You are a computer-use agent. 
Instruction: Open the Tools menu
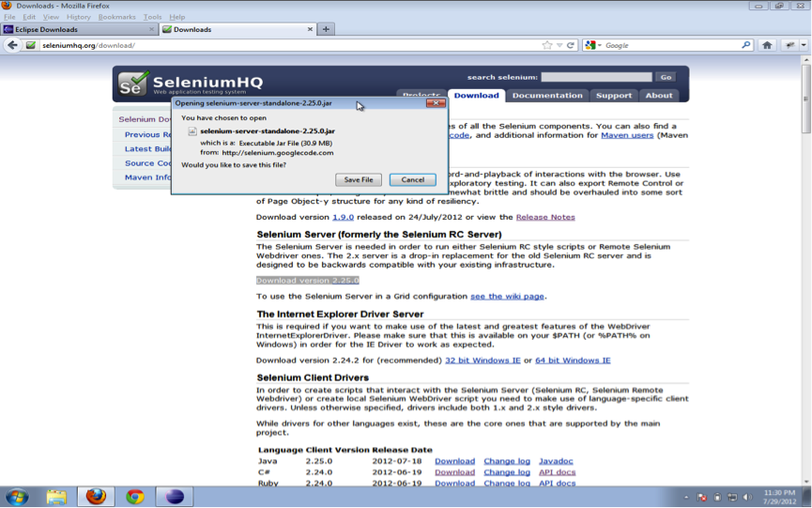[x=153, y=17]
